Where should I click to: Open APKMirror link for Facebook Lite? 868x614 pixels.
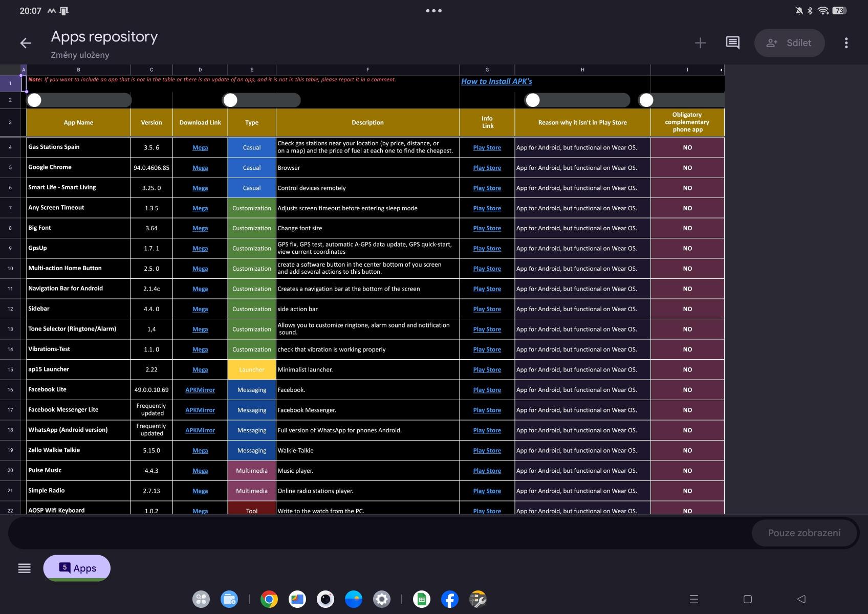click(200, 390)
